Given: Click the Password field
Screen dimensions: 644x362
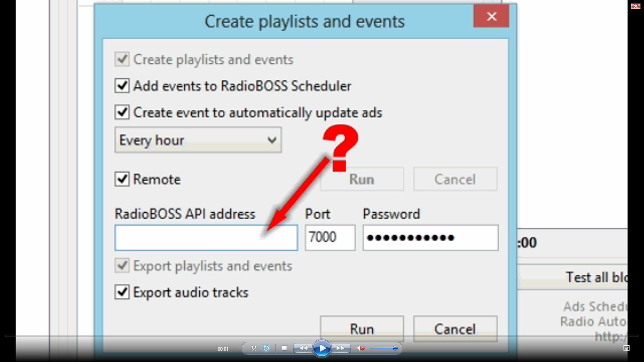Looking at the screenshot, I should [x=430, y=238].
